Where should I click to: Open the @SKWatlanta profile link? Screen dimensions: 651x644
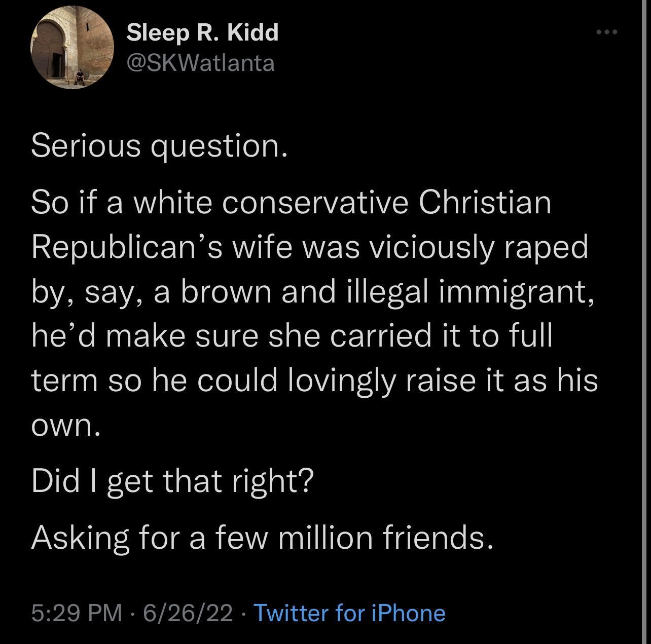tap(200, 62)
